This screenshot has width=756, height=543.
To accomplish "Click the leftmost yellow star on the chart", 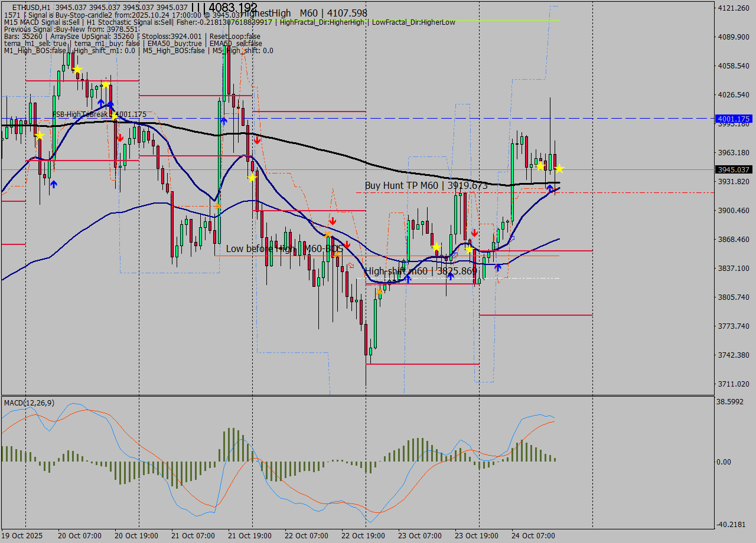I will [x=39, y=136].
